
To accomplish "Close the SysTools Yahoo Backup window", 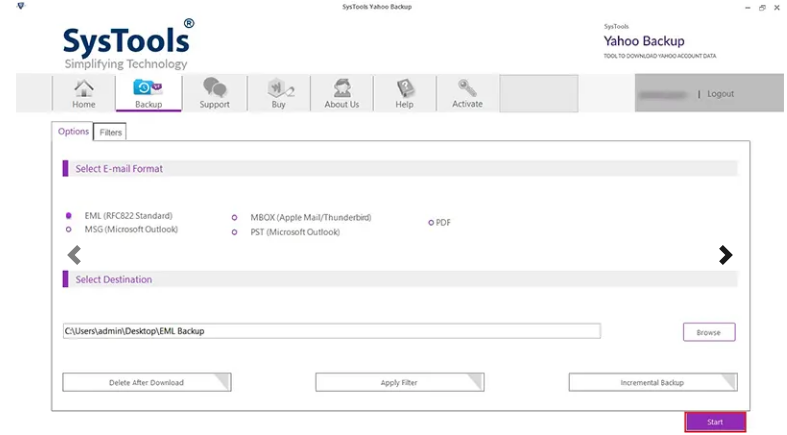I will pyautogui.click(x=776, y=8).
